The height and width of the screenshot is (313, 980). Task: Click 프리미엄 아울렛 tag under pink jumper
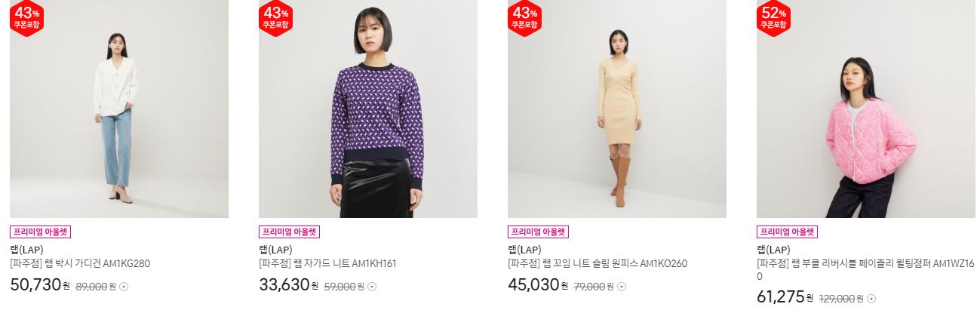(x=787, y=232)
